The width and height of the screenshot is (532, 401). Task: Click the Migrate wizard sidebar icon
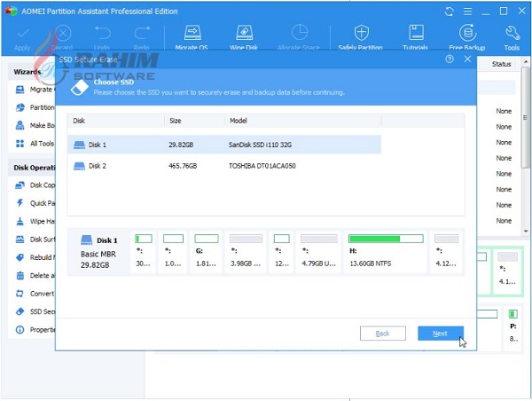click(20, 90)
